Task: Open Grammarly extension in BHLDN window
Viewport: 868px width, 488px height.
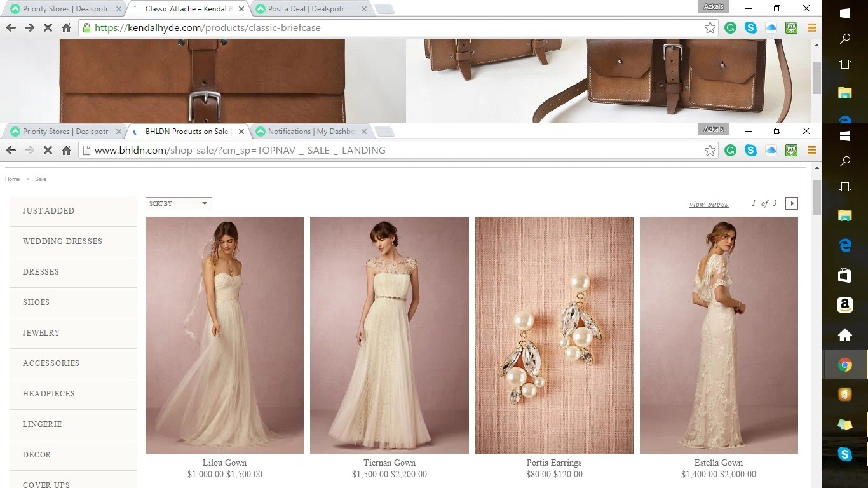Action: (730, 150)
